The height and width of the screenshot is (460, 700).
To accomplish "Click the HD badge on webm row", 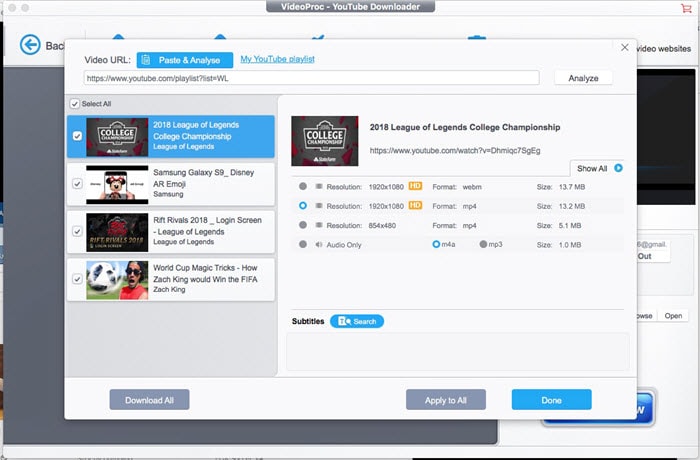I will [x=415, y=186].
